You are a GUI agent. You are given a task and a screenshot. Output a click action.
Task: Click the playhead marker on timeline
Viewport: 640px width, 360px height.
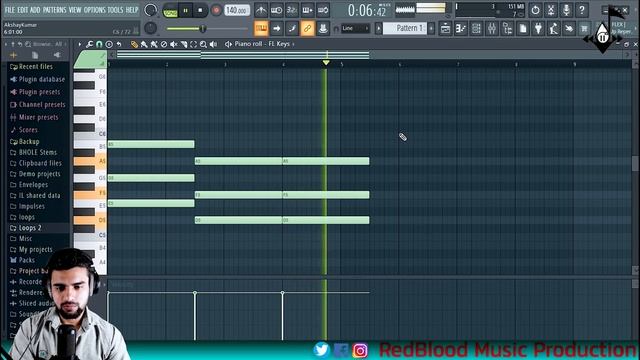click(326, 62)
